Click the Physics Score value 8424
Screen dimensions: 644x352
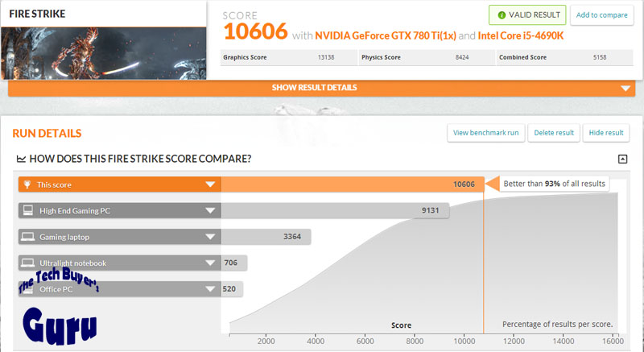[x=461, y=57]
